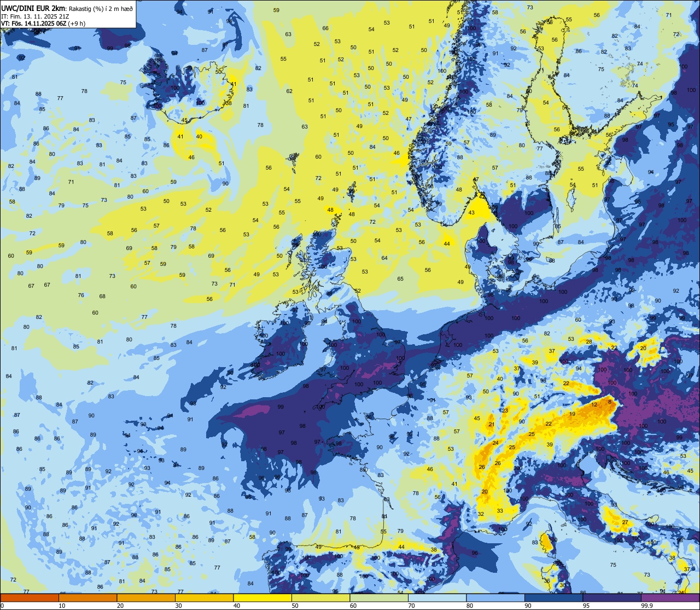Click the legend tick label '90'

[528, 606]
